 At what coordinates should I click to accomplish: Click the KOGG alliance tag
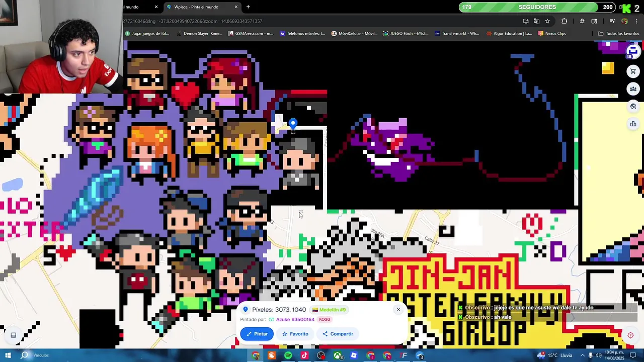coord(325,319)
